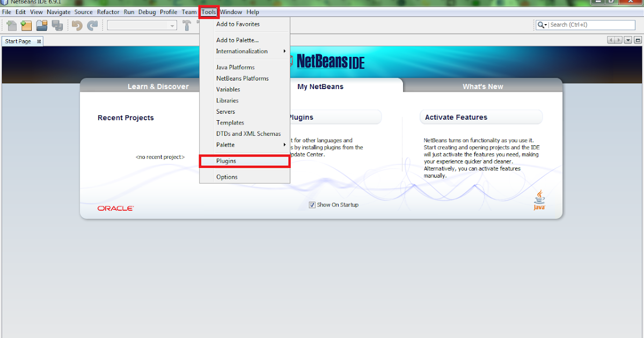This screenshot has height=338, width=644.
Task: Click the Oracle logo
Action: (115, 208)
